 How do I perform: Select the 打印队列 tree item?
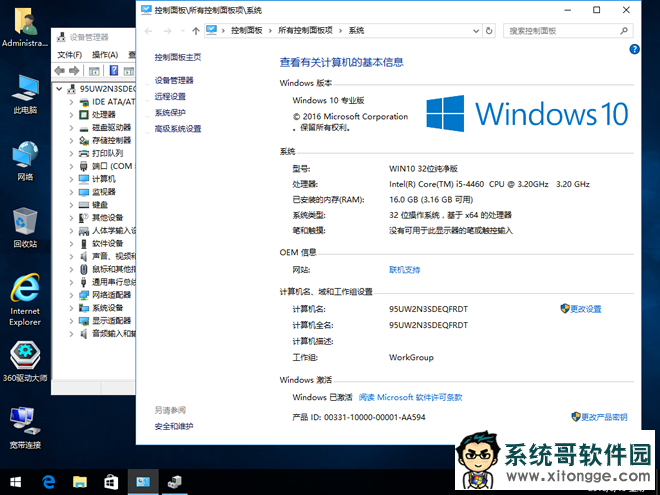pyautogui.click(x=107, y=153)
